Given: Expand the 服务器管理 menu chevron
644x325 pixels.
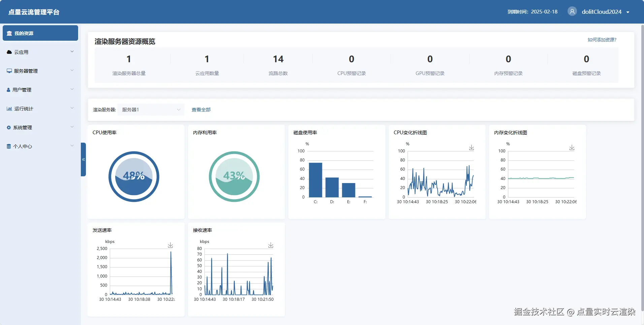Looking at the screenshot, I should tap(72, 70).
